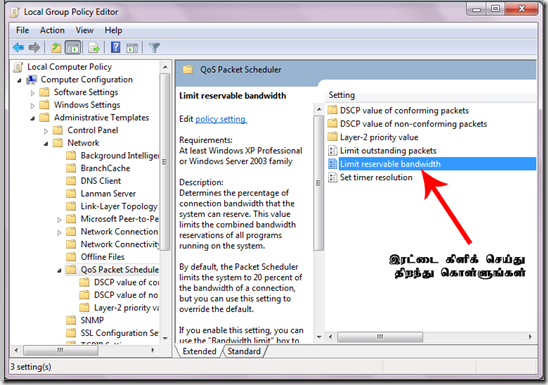Select Link-Layer Topology tree item
This screenshot has width=548, height=385.
pos(119,206)
